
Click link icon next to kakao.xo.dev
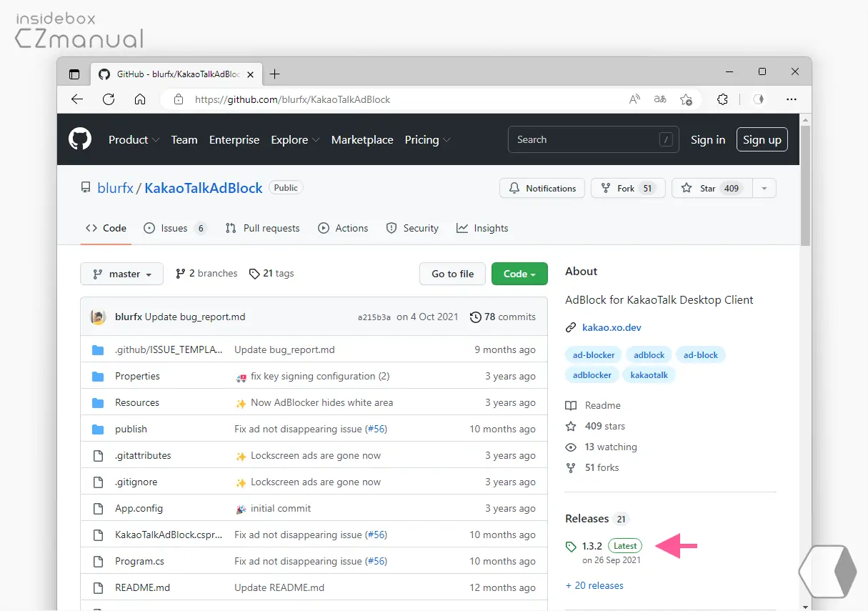[571, 327]
